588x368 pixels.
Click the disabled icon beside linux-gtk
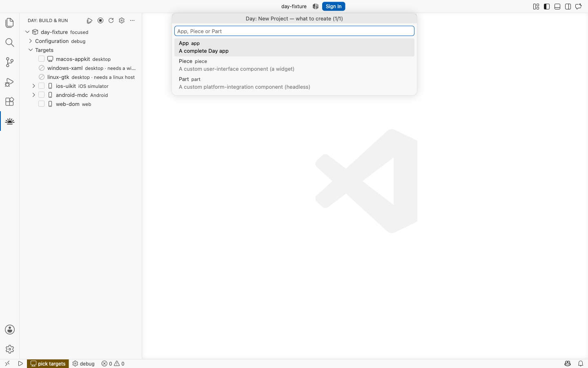tap(42, 77)
